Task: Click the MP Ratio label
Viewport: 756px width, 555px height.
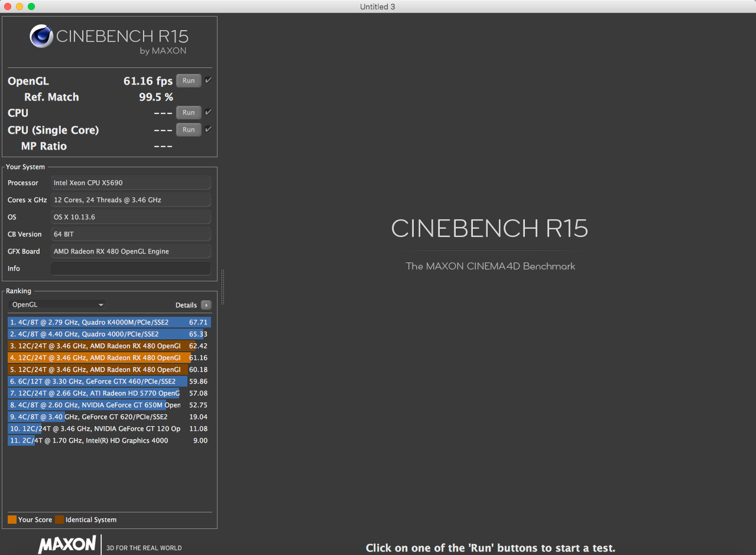Action: pyautogui.click(x=44, y=146)
